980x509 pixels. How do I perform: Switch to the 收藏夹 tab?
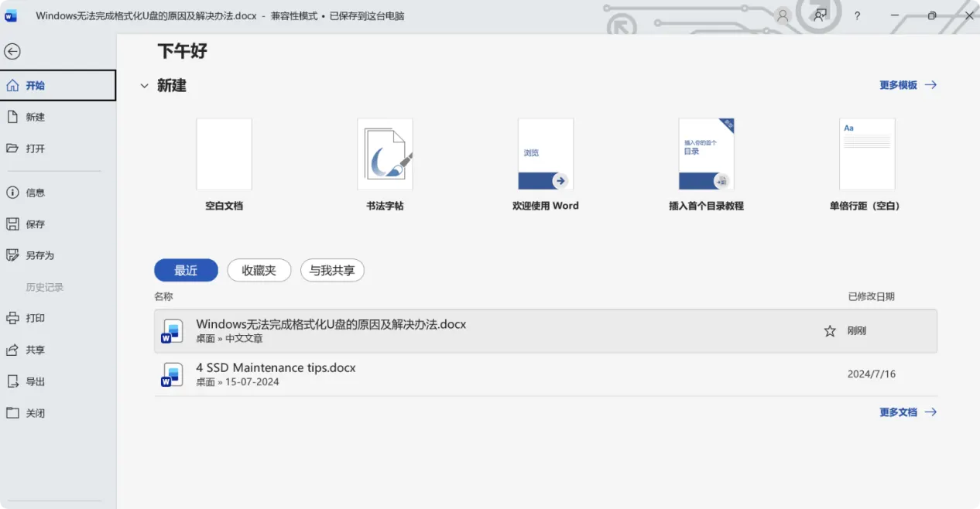pyautogui.click(x=259, y=270)
